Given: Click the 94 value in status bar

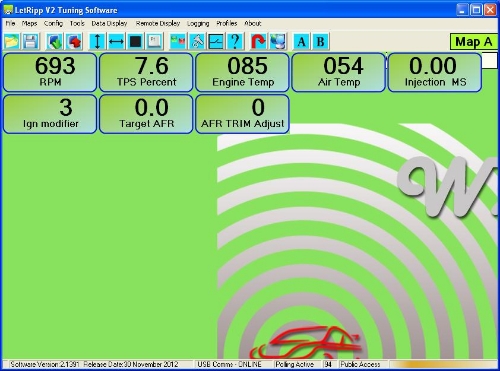Looking at the screenshot, I should point(328,364).
